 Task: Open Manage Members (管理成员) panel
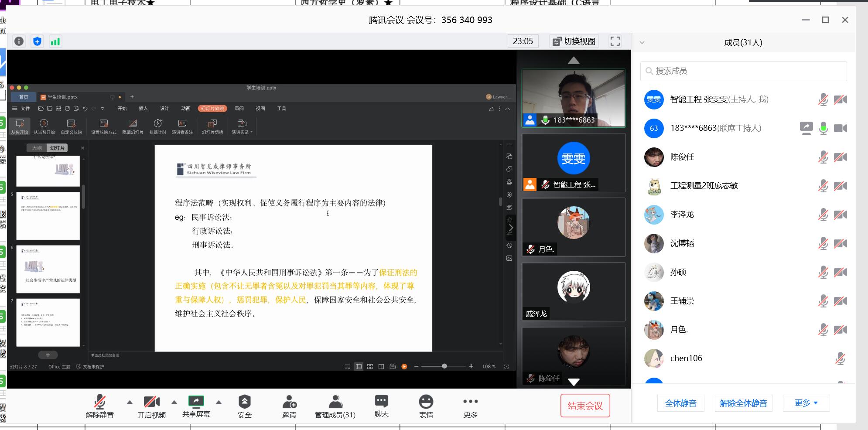(x=335, y=406)
